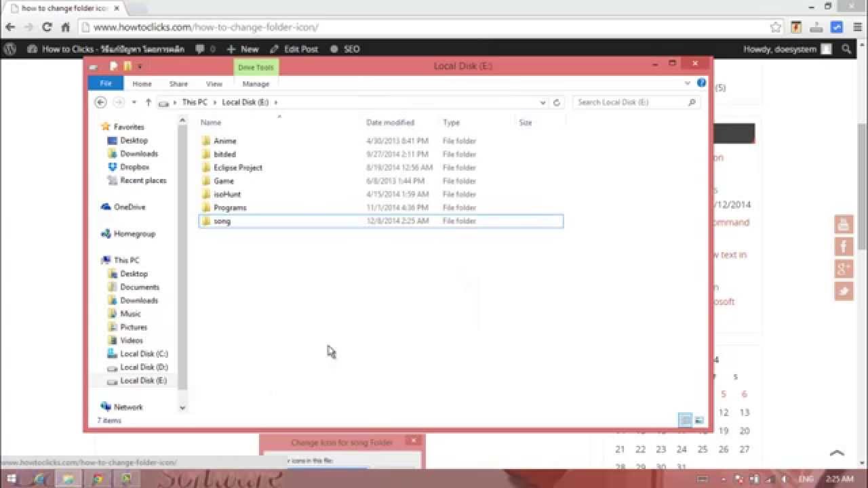Viewport: 868px width, 488px height.
Task: Go up one folder level in Explorer
Action: click(x=148, y=102)
